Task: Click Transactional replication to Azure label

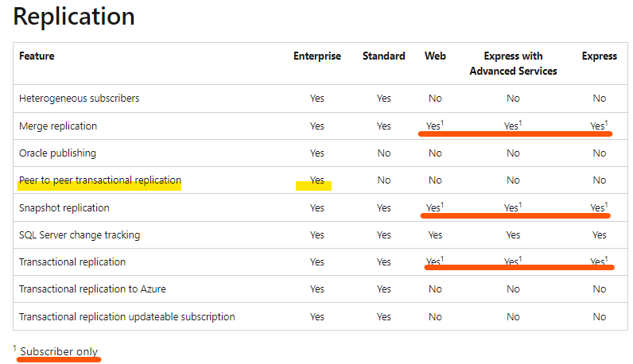Action: coord(92,289)
